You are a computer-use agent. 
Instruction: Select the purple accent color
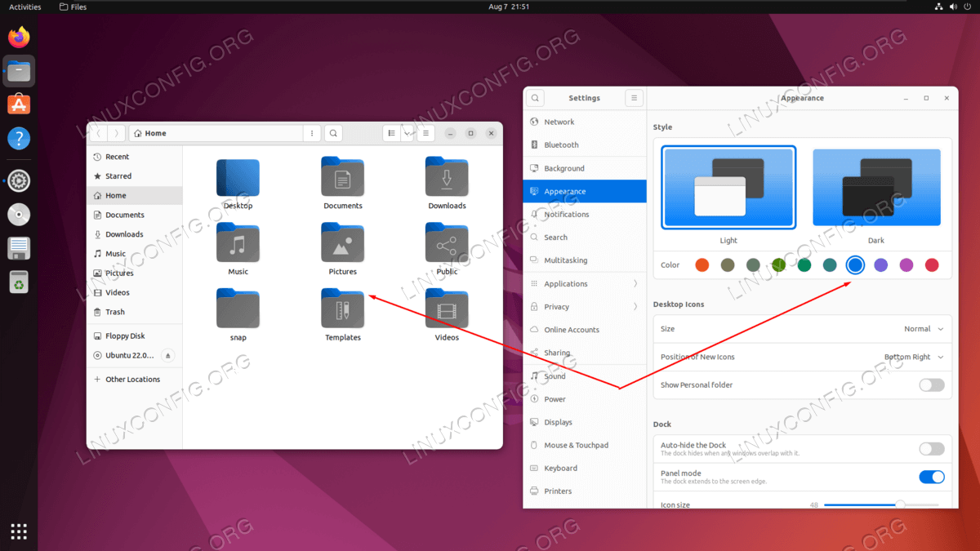[x=880, y=264]
